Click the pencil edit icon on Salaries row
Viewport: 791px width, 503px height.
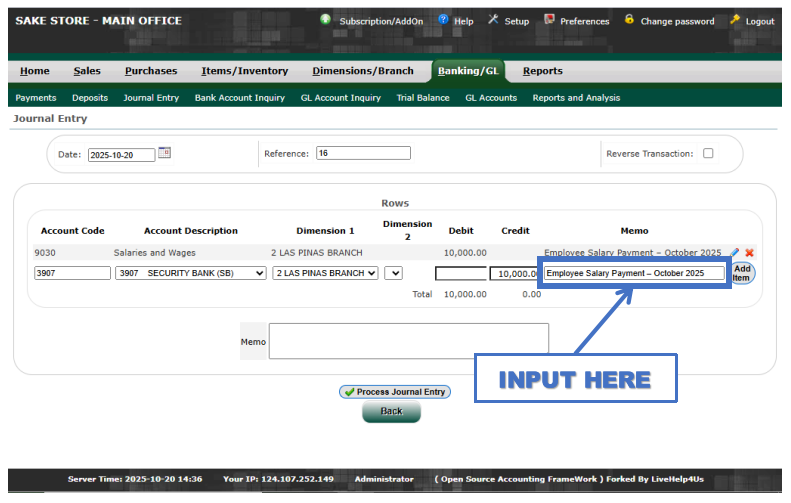(735, 253)
